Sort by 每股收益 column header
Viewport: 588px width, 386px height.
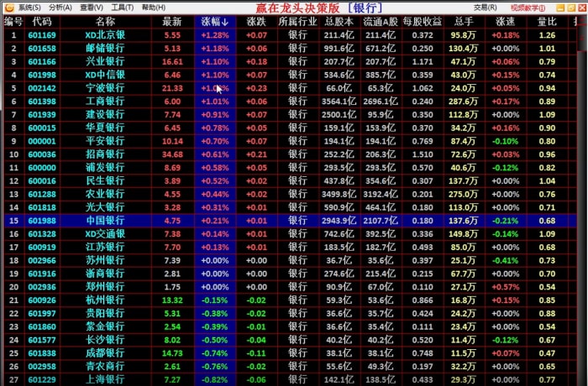click(x=423, y=22)
